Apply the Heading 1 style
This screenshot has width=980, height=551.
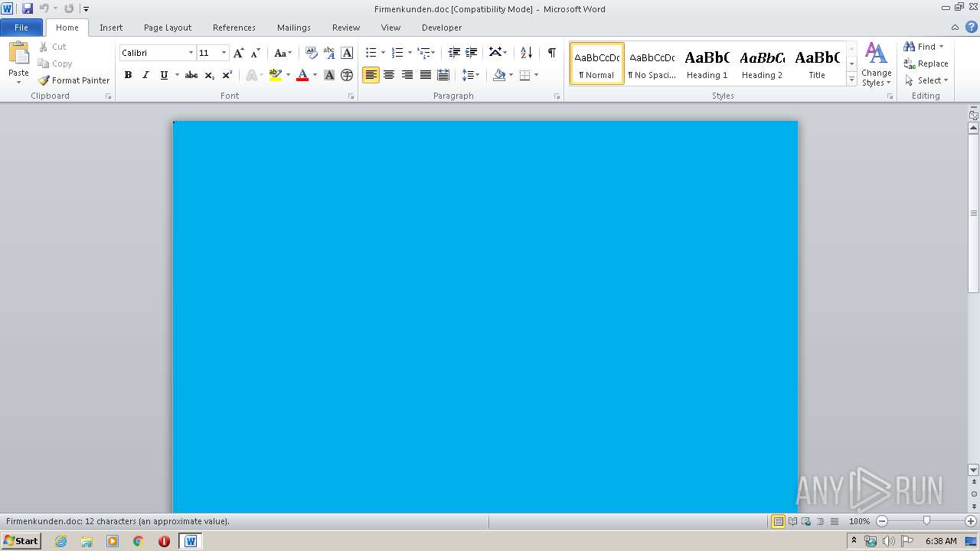707,64
